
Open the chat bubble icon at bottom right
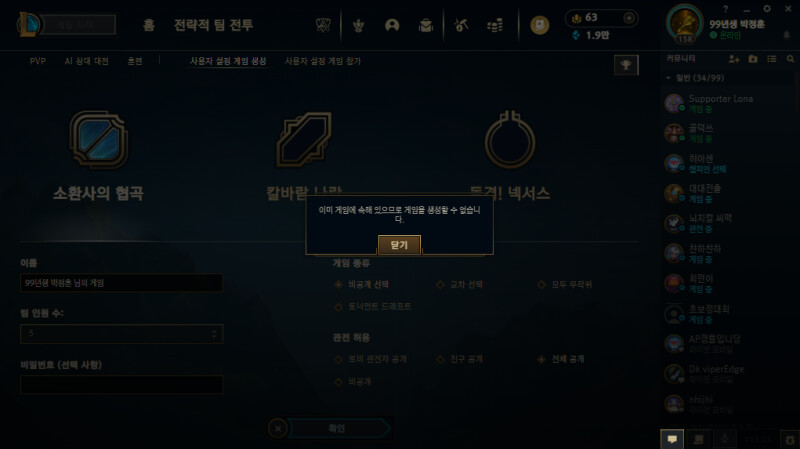tap(672, 439)
